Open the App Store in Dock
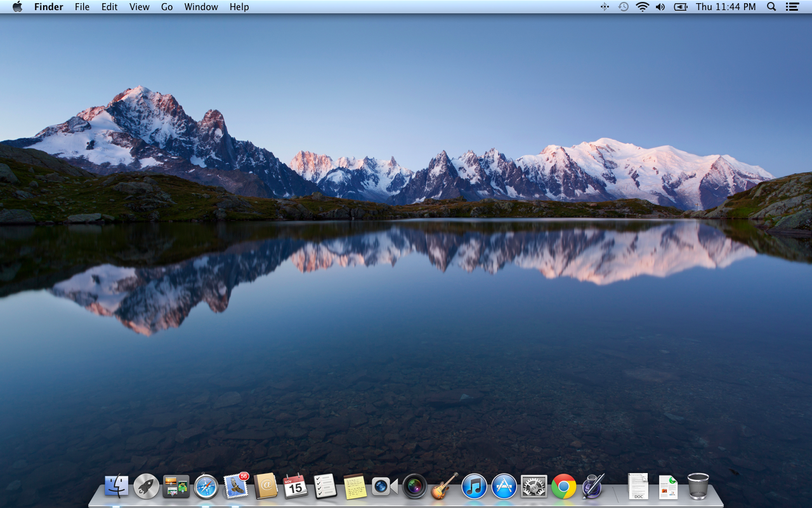This screenshot has width=812, height=508. click(x=504, y=486)
